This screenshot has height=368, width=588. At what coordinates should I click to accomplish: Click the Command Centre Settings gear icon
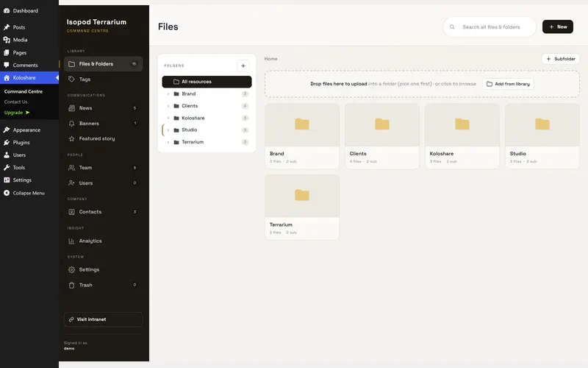[x=71, y=269]
